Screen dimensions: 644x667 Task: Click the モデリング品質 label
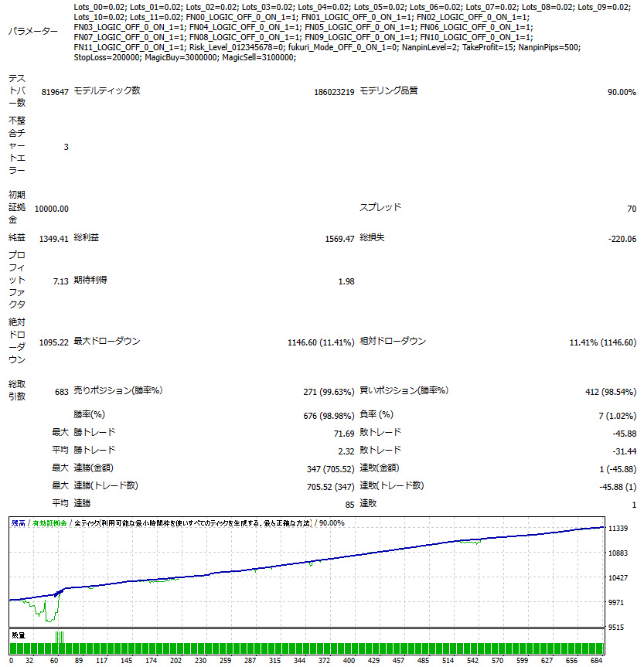389,90
